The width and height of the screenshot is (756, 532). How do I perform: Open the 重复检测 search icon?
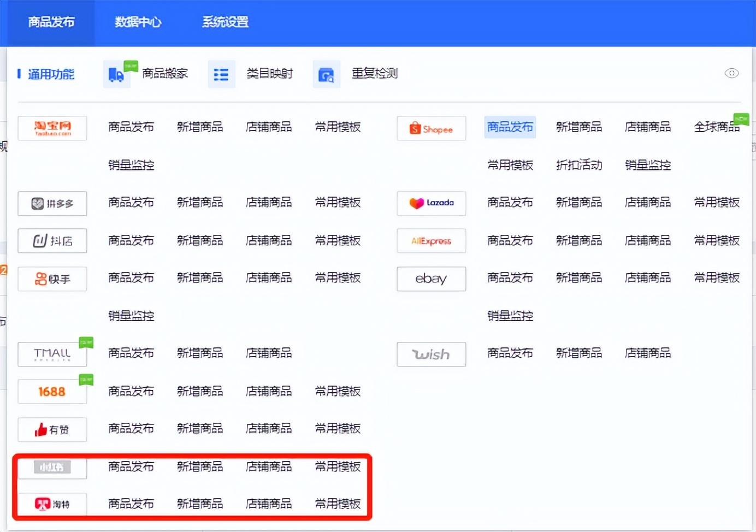(x=326, y=74)
